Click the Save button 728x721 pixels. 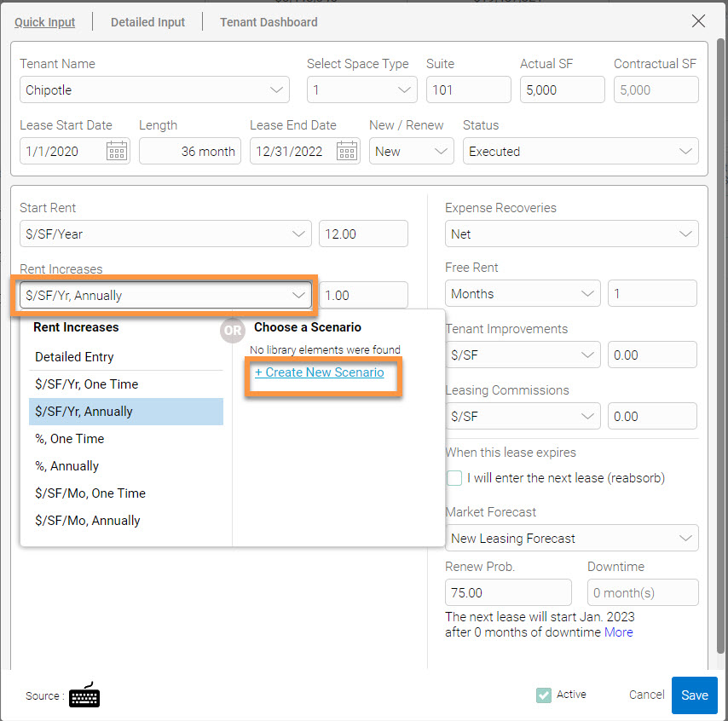click(x=694, y=695)
